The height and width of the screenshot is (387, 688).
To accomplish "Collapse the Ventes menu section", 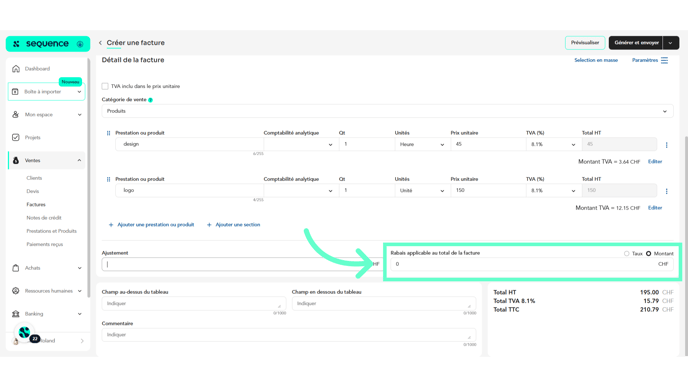I will (79, 161).
